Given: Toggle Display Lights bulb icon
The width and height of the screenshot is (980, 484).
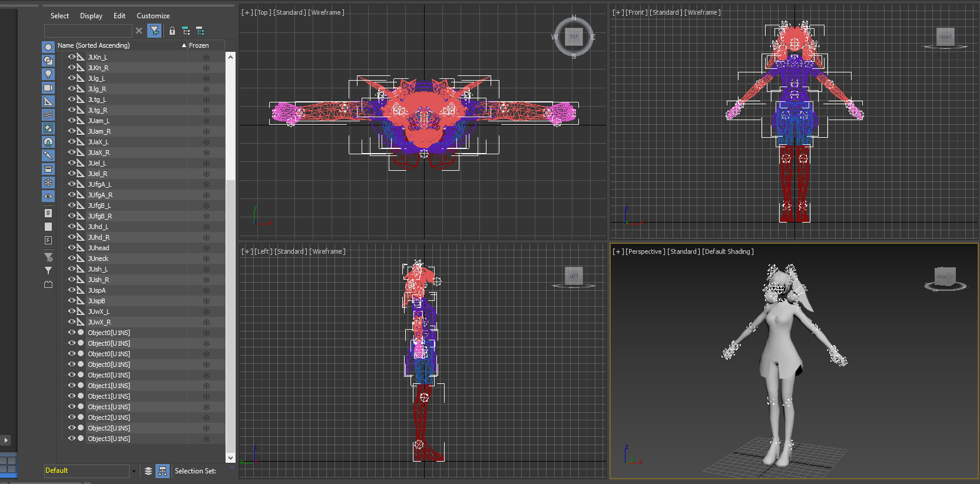Looking at the screenshot, I should point(48,74).
